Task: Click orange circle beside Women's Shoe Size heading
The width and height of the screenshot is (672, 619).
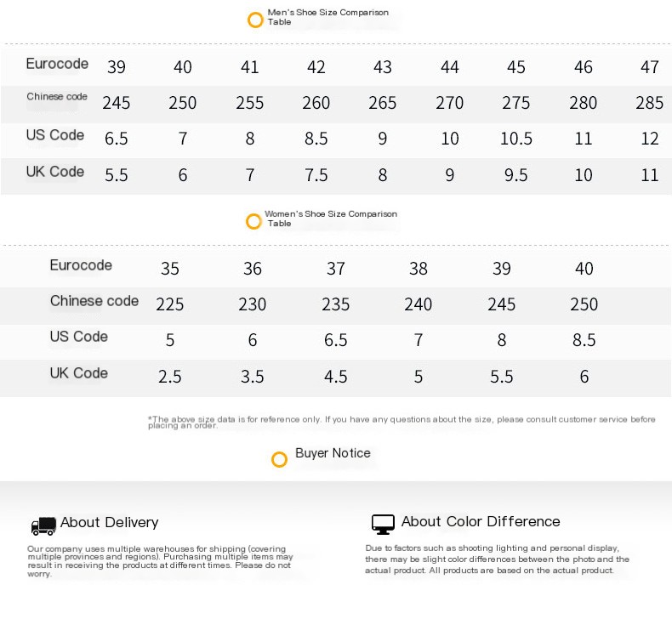Action: [253, 222]
